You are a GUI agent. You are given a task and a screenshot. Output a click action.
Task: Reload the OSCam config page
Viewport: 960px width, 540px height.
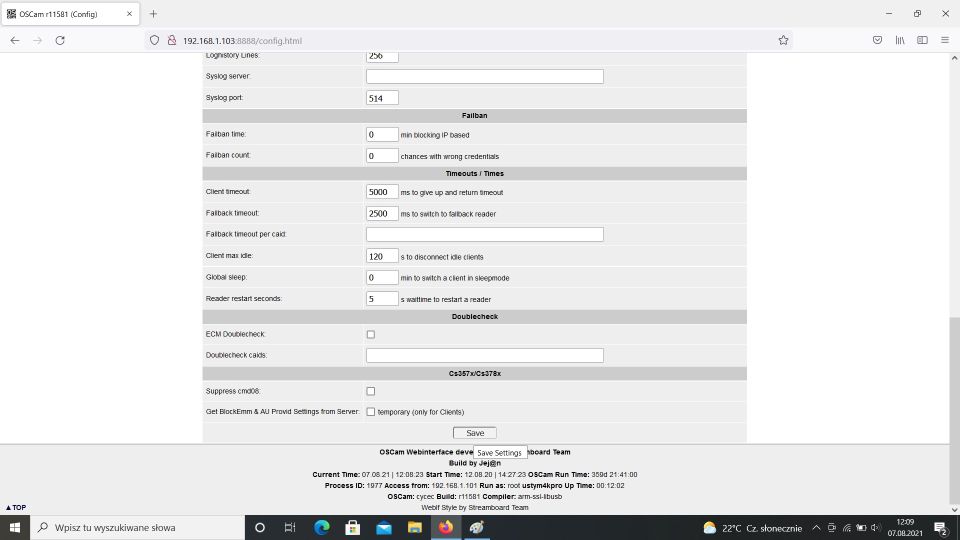(x=60, y=40)
